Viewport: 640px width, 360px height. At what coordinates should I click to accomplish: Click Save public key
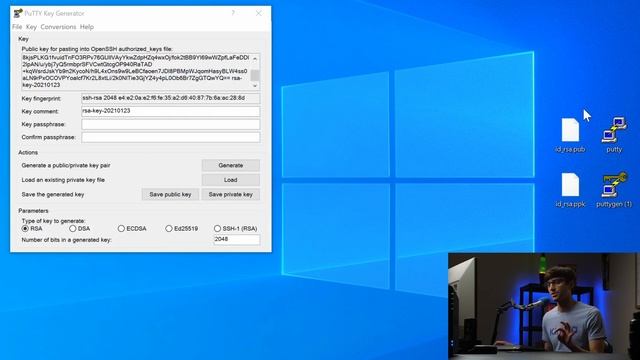[170, 195]
